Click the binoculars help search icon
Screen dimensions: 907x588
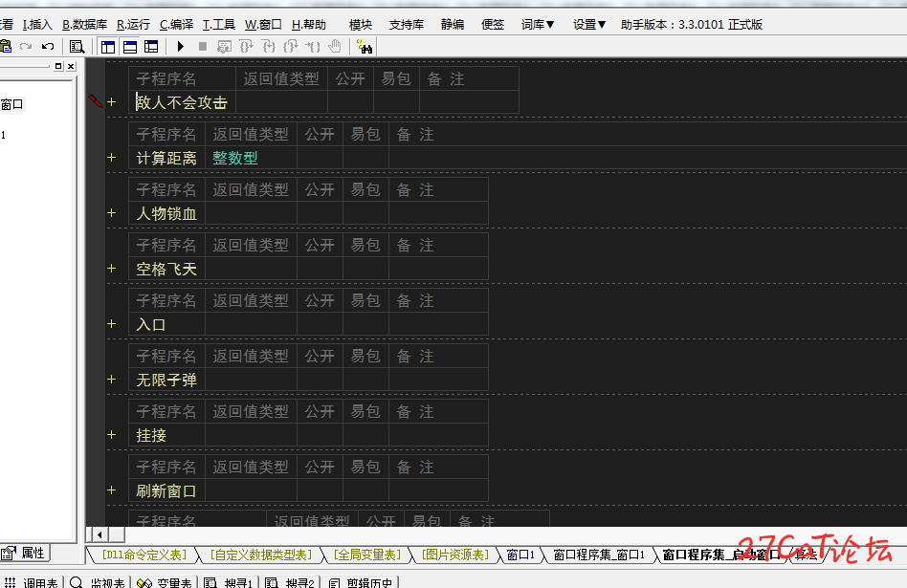click(x=365, y=46)
